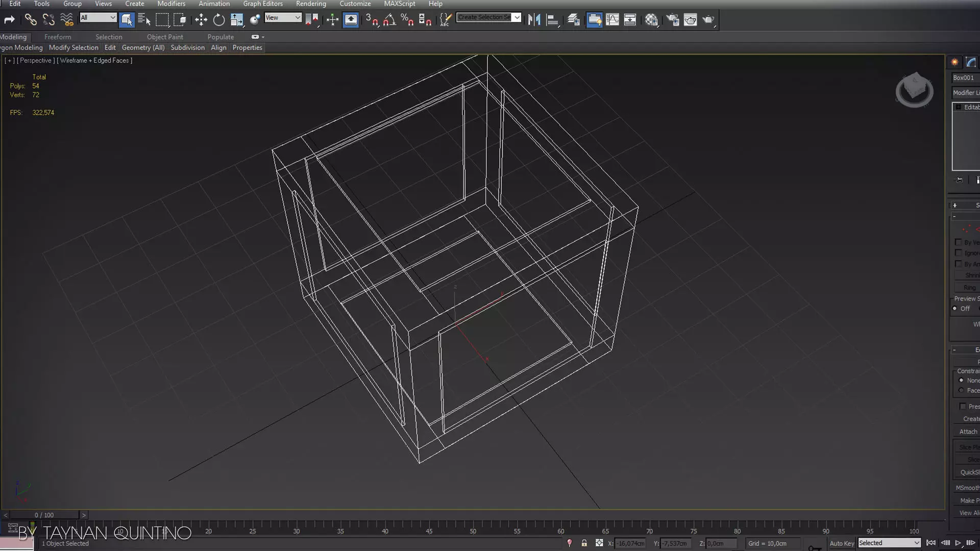
Task: Open the Mirror tool
Action: point(534,20)
